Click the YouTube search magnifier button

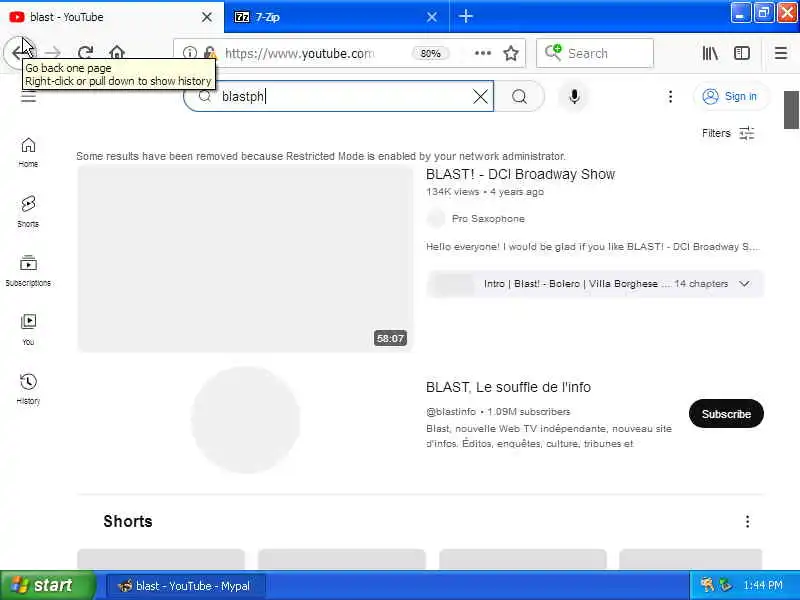519,96
